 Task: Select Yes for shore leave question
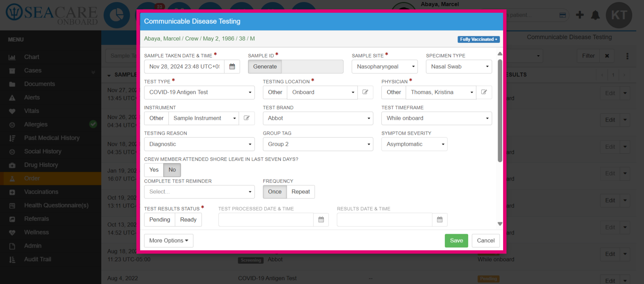[154, 170]
